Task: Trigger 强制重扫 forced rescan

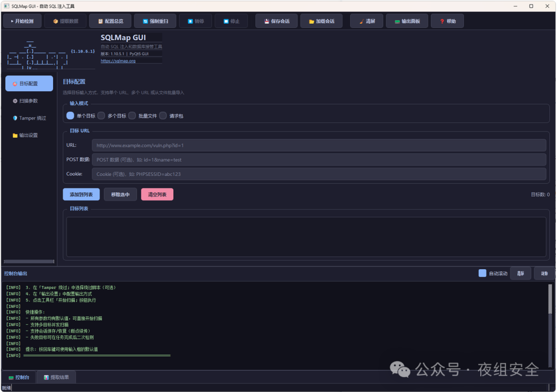Action: point(155,21)
